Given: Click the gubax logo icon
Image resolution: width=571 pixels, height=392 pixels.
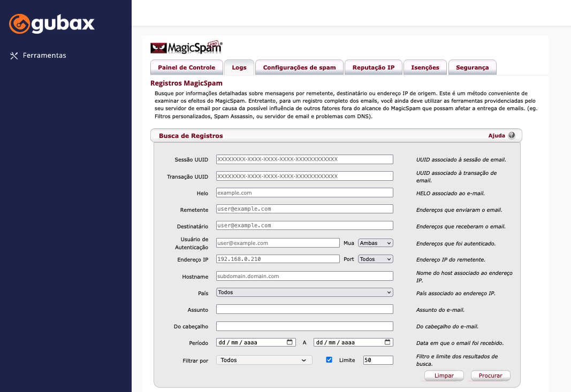Looking at the screenshot, I should (19, 24).
